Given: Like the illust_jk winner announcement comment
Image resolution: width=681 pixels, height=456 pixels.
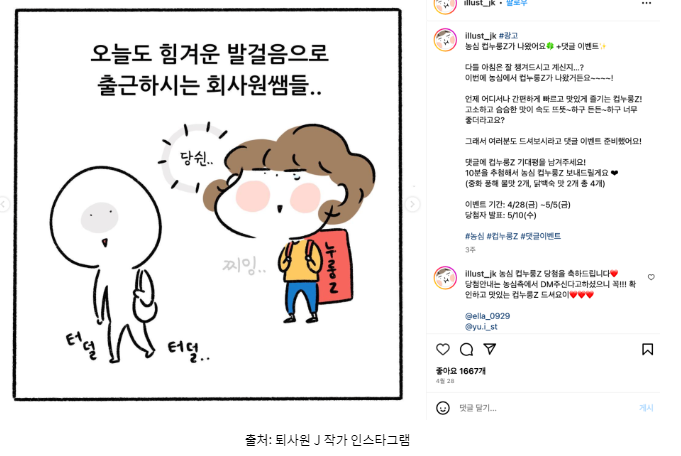Looking at the screenshot, I should coord(651,277).
